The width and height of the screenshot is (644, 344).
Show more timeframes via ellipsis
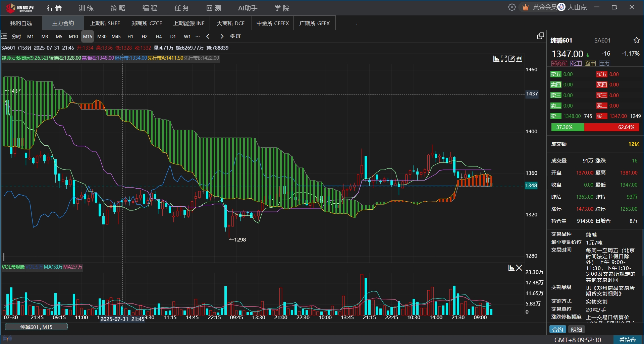click(198, 36)
